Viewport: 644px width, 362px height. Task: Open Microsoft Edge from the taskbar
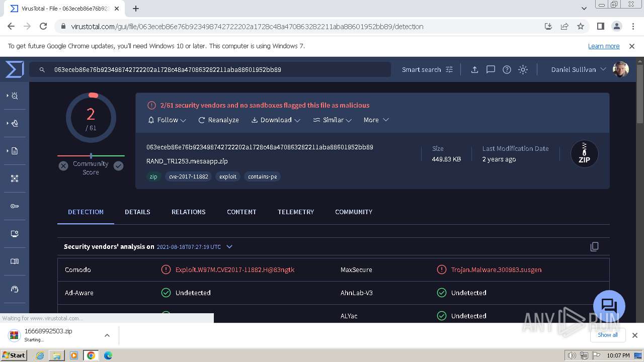(x=108, y=355)
